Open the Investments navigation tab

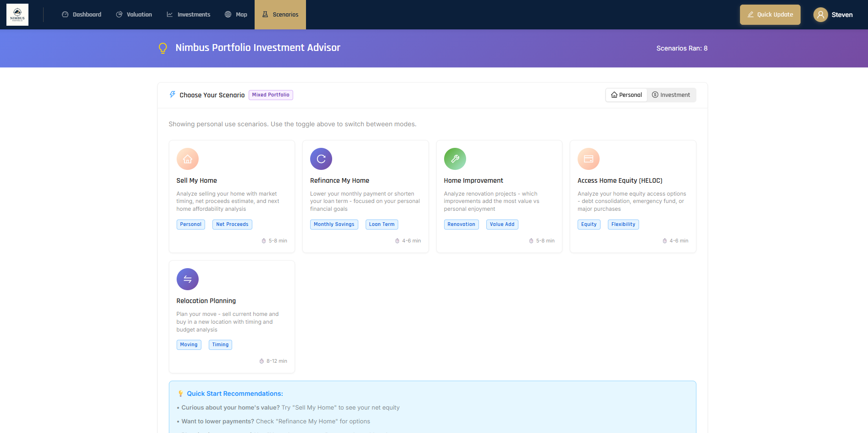point(189,15)
